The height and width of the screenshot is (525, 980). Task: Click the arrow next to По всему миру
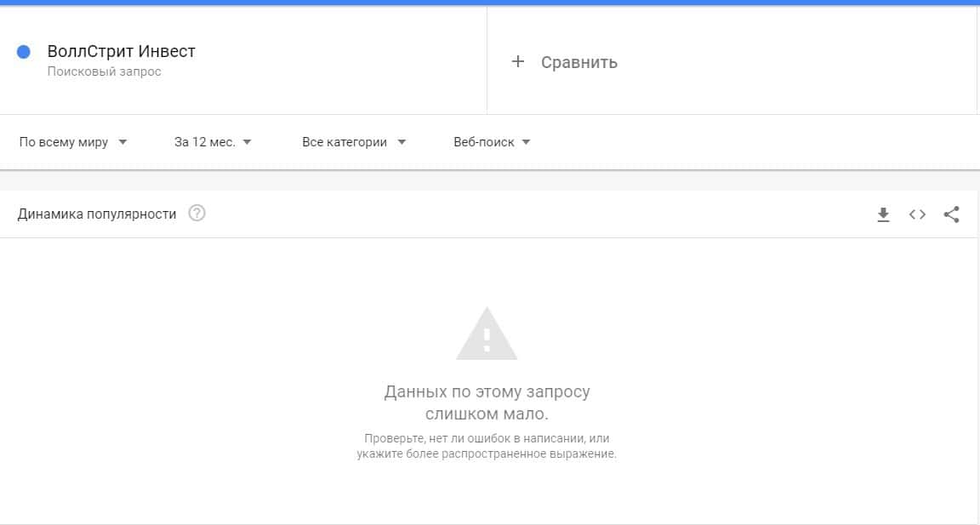tap(122, 142)
